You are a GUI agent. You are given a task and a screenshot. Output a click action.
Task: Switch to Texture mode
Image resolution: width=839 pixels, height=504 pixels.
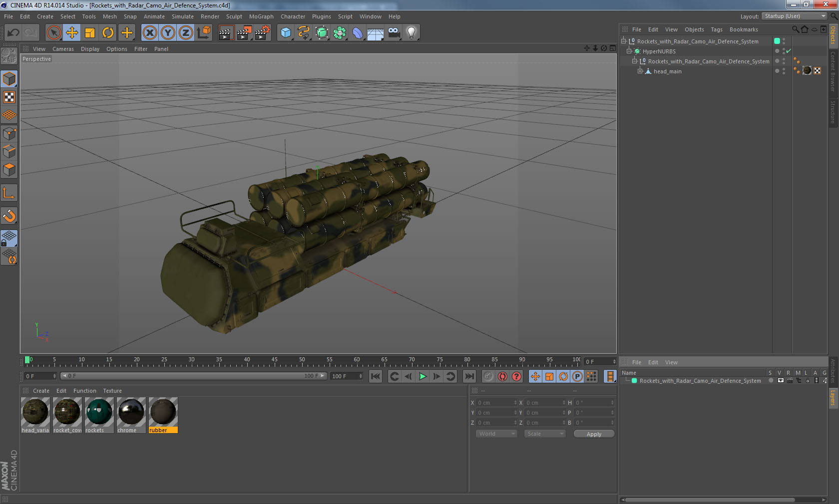(x=9, y=97)
